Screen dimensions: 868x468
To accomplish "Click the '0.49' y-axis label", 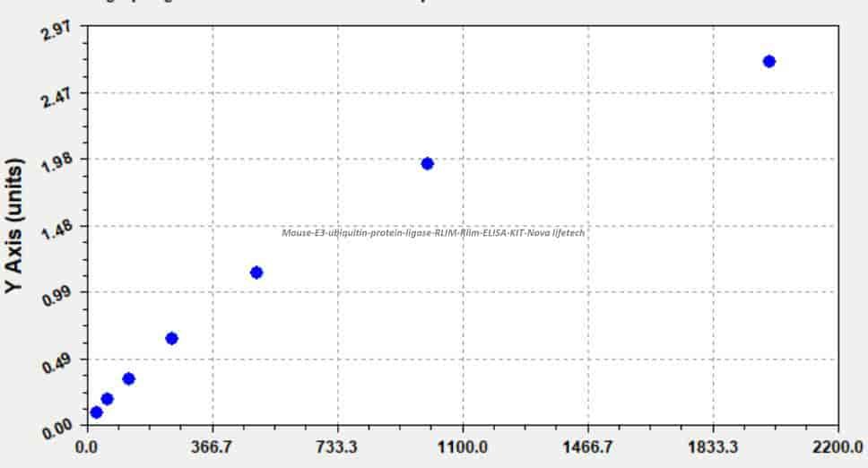I will [x=57, y=362].
